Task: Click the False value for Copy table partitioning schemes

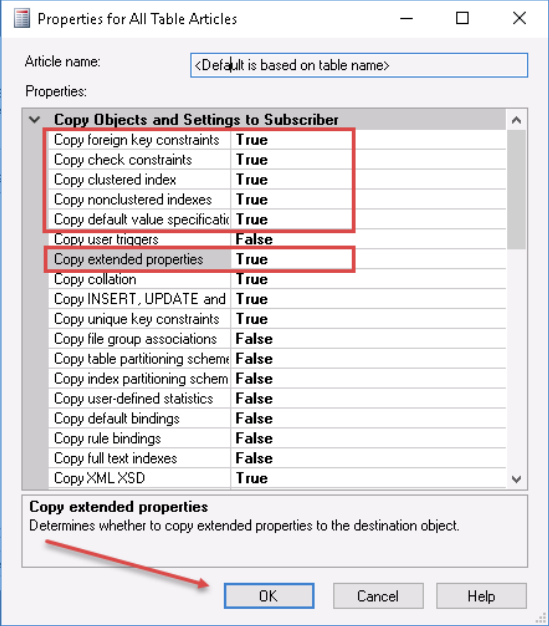Action: pos(254,359)
